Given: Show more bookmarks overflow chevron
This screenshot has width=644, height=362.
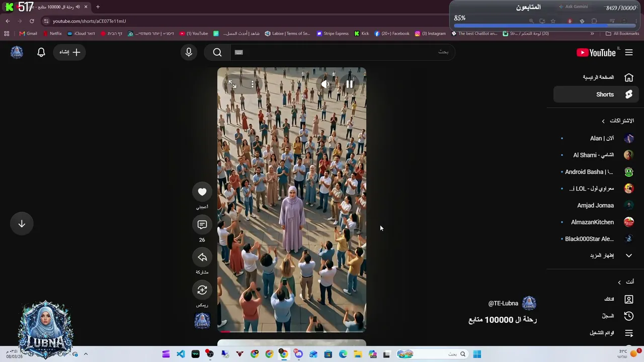Looking at the screenshot, I should (x=592, y=34).
